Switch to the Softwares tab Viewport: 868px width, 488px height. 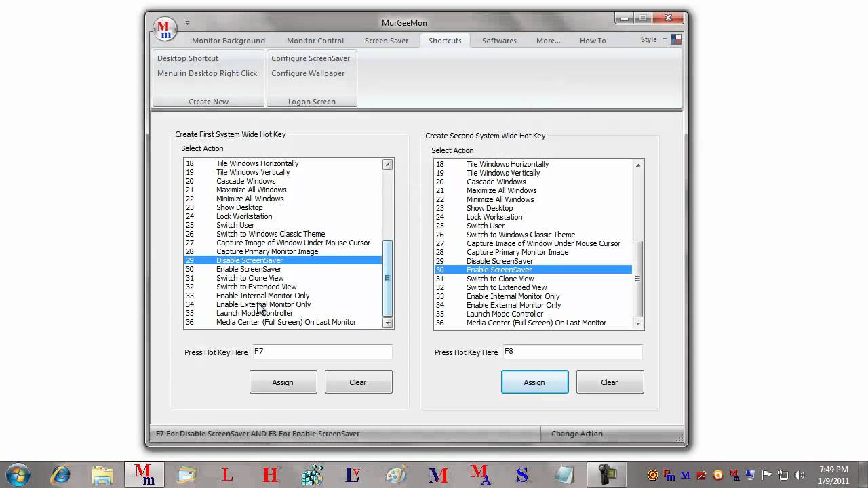(499, 41)
